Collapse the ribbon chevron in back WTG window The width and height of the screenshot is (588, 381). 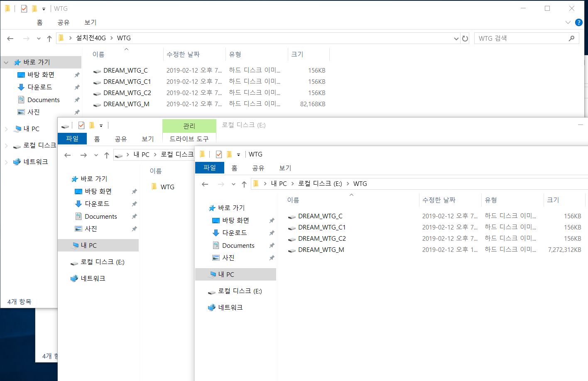tap(568, 22)
